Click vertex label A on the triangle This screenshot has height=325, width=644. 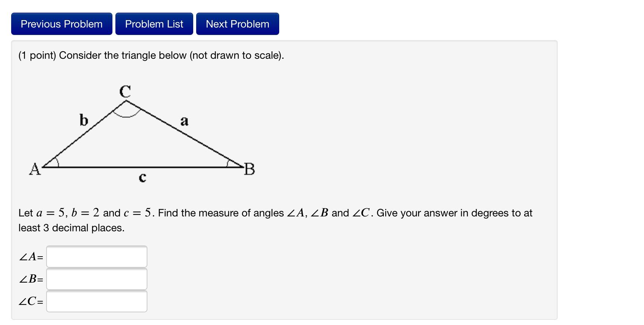[x=35, y=169]
